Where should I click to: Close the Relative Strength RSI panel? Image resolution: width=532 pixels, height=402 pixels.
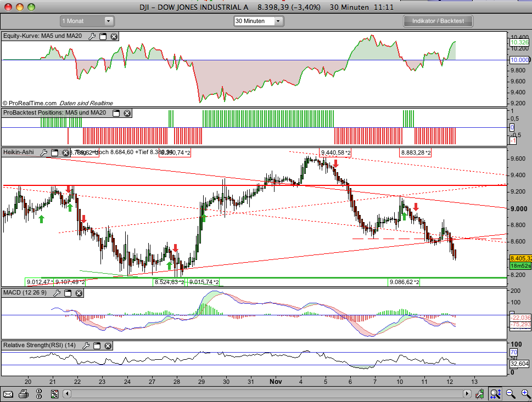pos(108,346)
